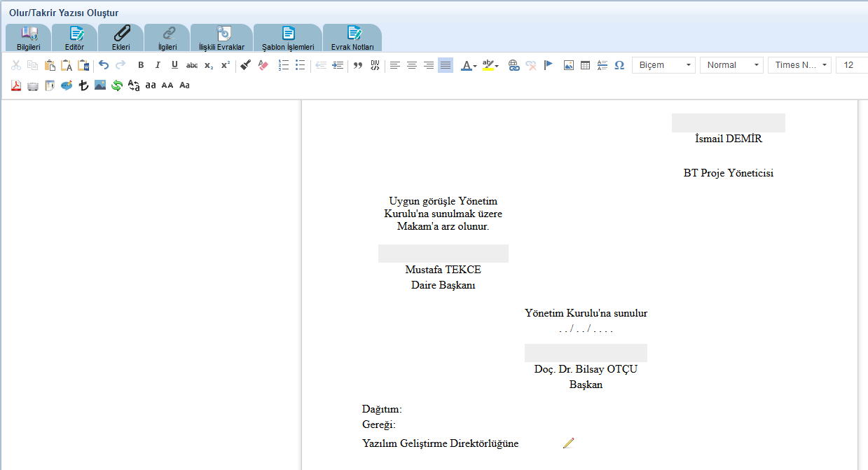
Task: Expand the Normal paragraph format dropdown
Action: (731, 65)
